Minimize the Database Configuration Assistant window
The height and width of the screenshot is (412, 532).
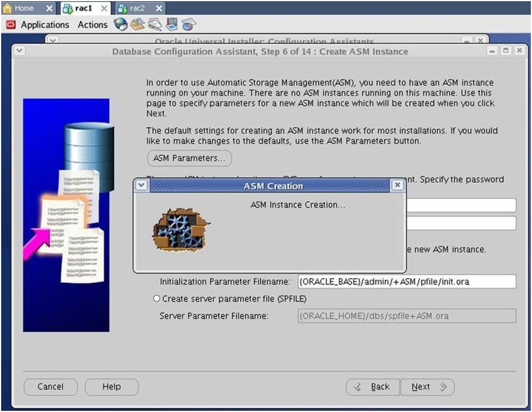pyautogui.click(x=492, y=51)
